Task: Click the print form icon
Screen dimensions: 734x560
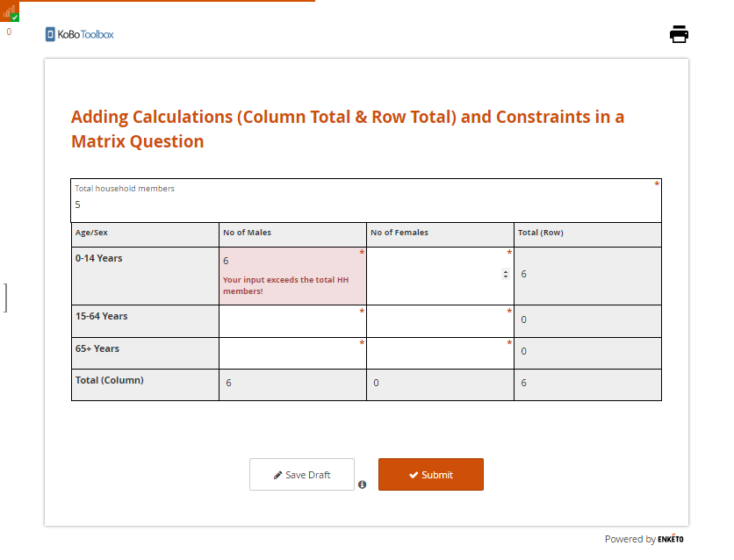Action: [x=679, y=34]
